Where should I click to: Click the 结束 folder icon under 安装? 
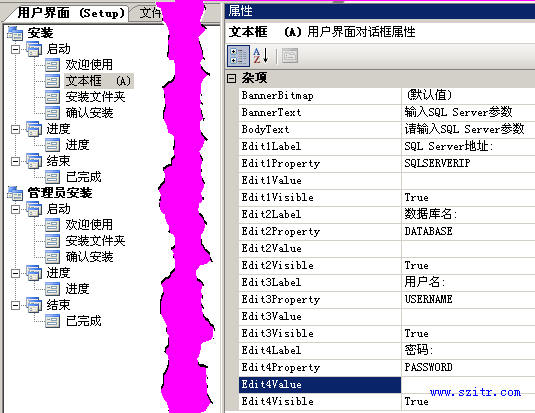34,161
